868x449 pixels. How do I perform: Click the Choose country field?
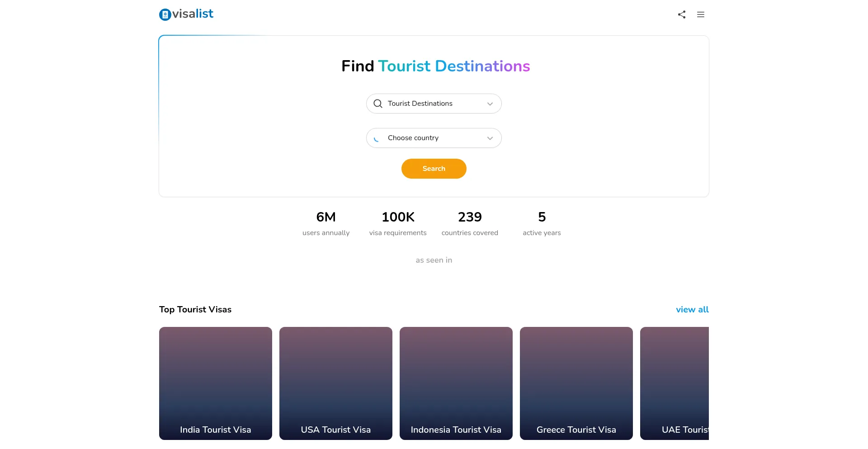[429, 138]
